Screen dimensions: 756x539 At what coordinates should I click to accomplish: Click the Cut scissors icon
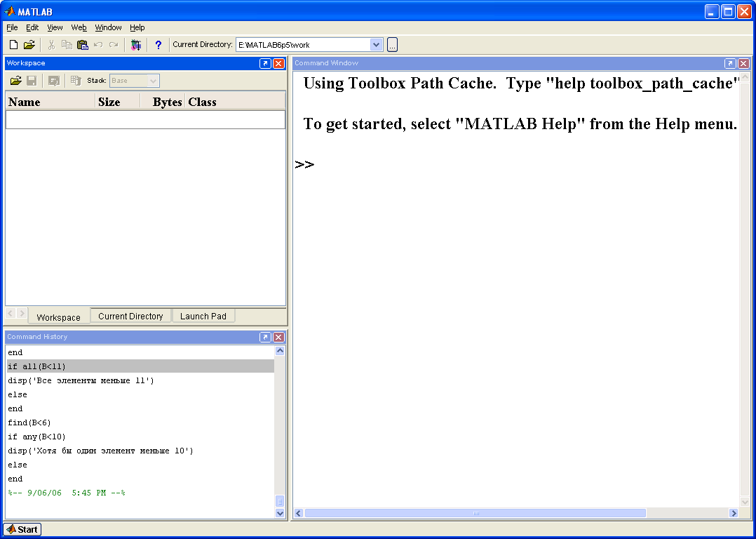click(51, 45)
